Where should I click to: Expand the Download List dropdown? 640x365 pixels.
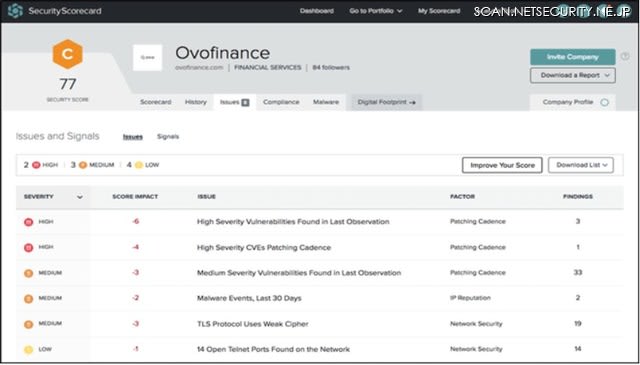coord(580,165)
